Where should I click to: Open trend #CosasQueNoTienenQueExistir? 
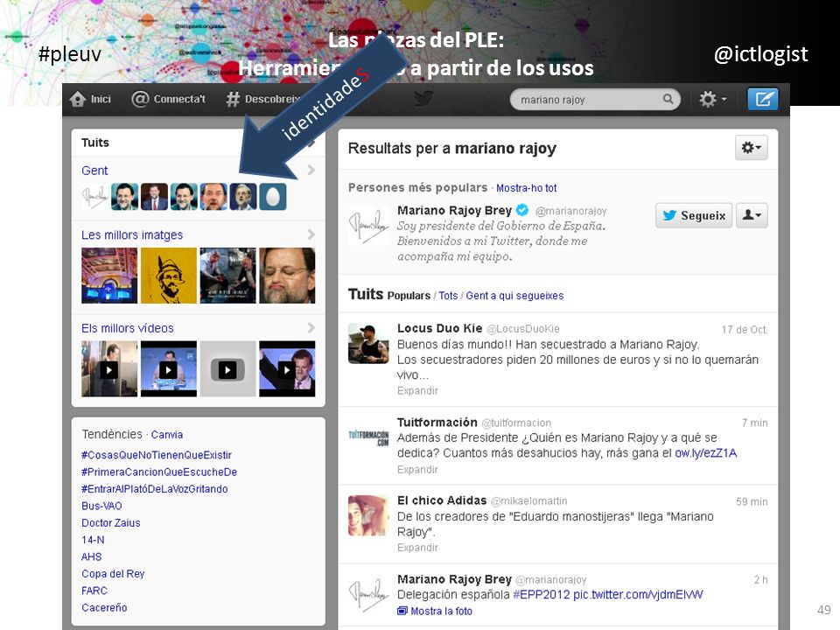(x=157, y=455)
